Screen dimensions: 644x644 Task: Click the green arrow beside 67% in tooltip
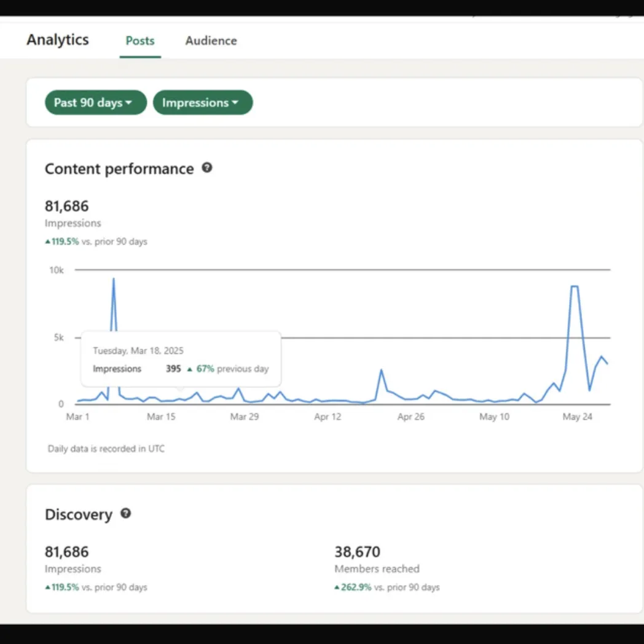pos(190,369)
